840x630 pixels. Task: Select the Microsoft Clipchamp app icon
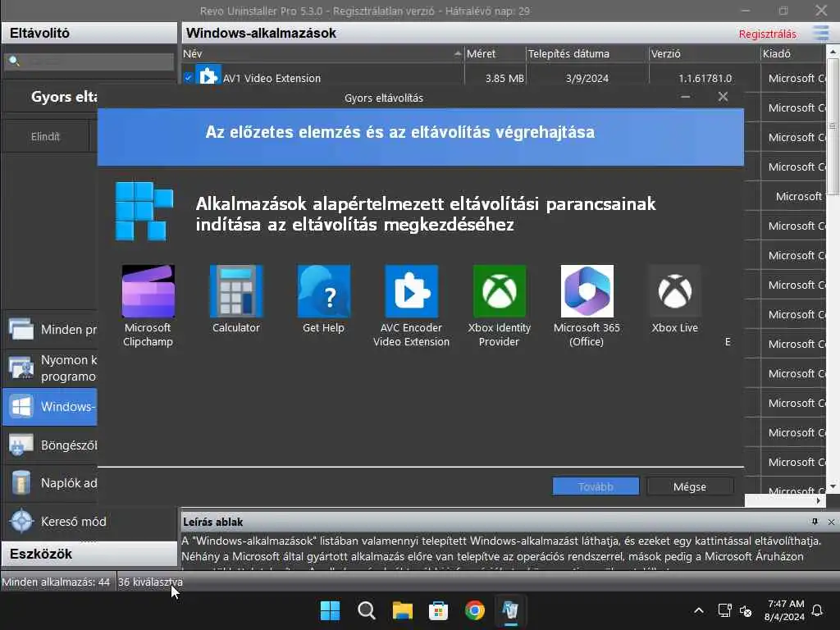[148, 291]
